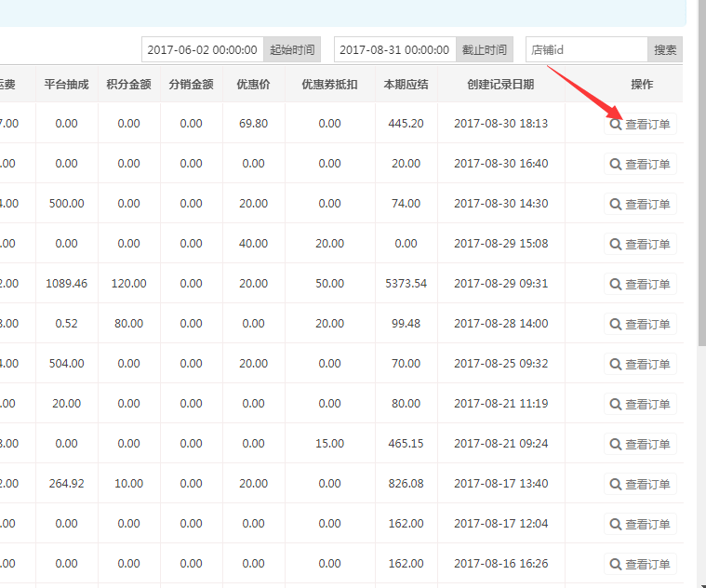Click magnifier icon for 2017-08-29 09:31 row
Viewport: 706px width, 588px height.
tap(615, 284)
